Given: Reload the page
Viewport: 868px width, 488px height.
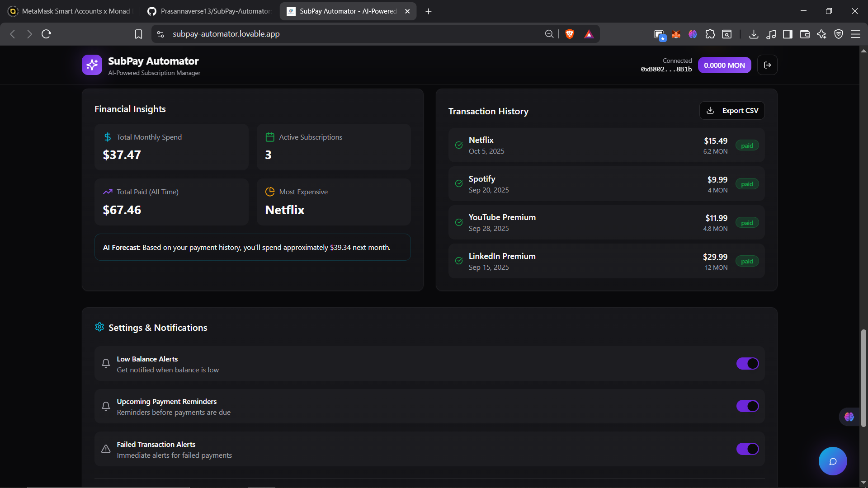Looking at the screenshot, I should [x=46, y=34].
